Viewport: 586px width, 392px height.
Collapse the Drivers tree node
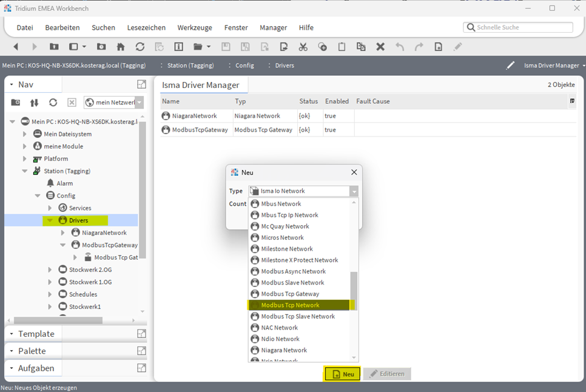[x=50, y=220]
